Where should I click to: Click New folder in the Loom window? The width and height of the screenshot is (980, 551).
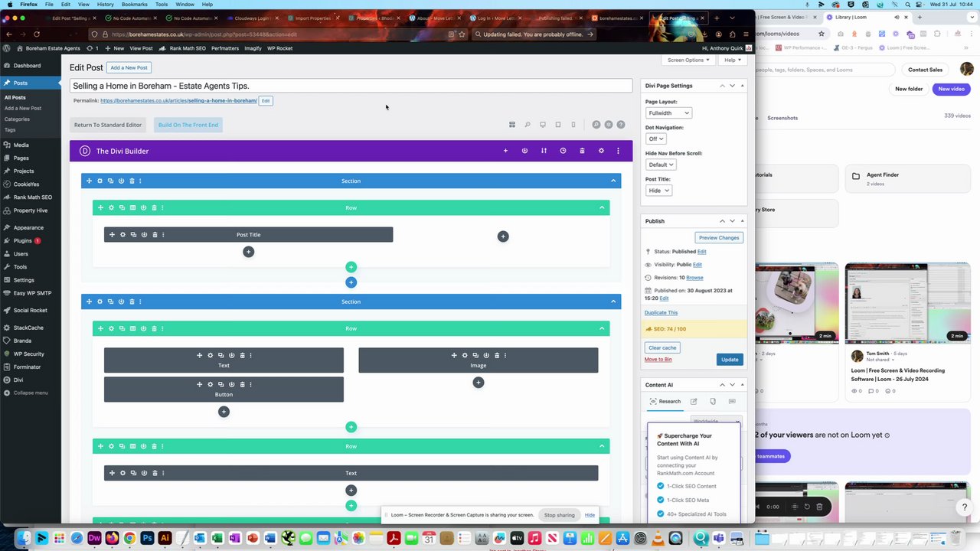click(x=909, y=89)
